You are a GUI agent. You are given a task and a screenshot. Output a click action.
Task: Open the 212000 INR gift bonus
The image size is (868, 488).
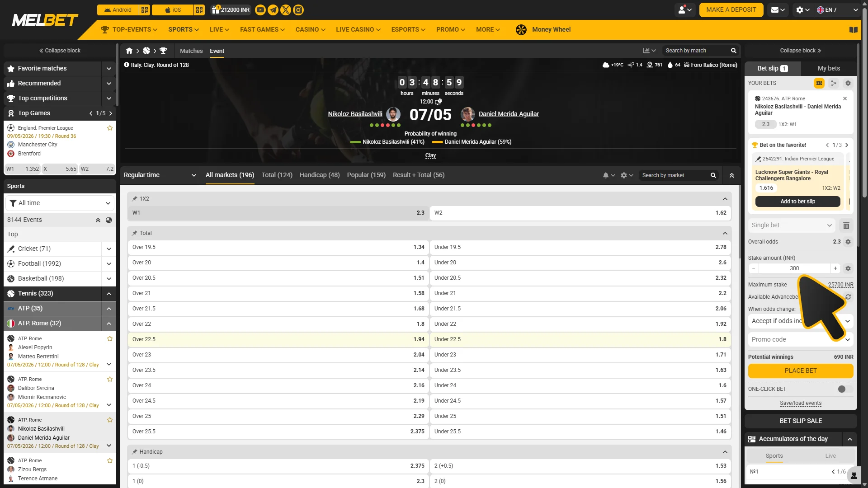tap(231, 10)
